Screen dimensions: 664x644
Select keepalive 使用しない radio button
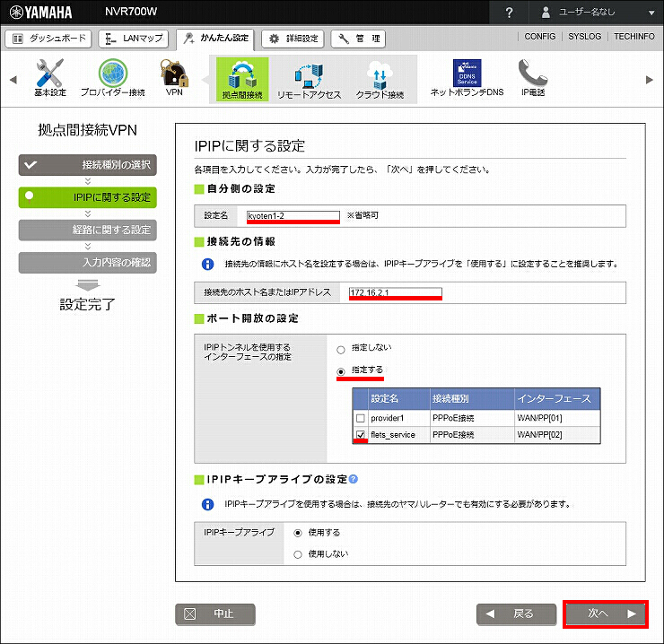298,554
